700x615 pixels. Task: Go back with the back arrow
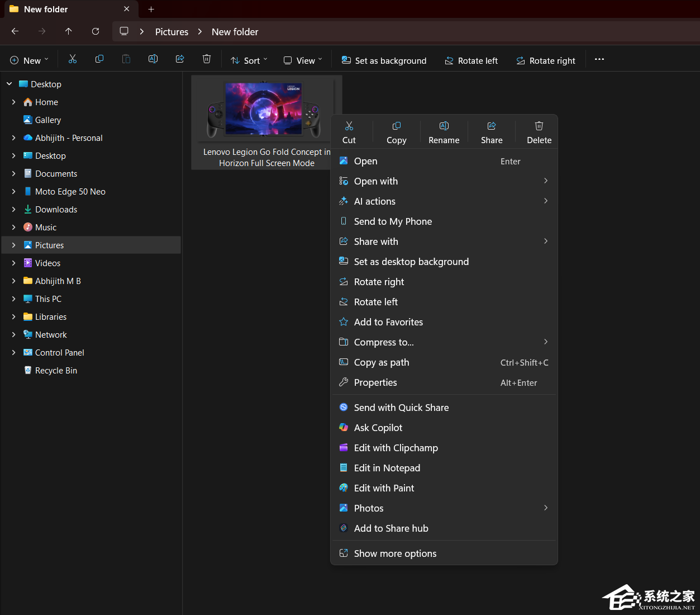coord(15,31)
